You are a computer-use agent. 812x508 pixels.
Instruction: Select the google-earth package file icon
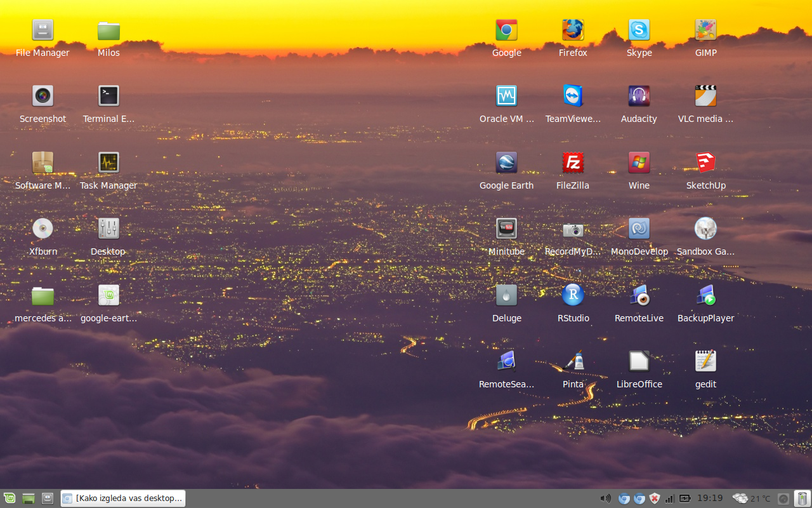point(108,295)
